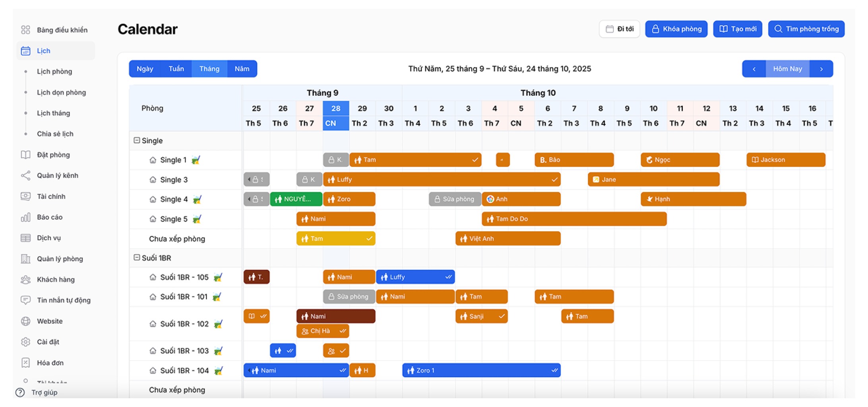868x407 pixels.
Task: Click the Khóa phòng button
Action: (676, 29)
